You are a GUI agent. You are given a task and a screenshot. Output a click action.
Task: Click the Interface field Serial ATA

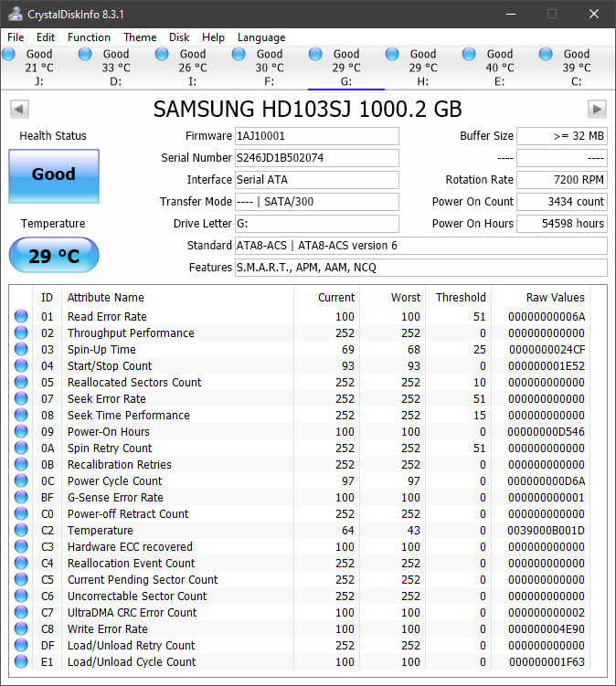pos(317,180)
